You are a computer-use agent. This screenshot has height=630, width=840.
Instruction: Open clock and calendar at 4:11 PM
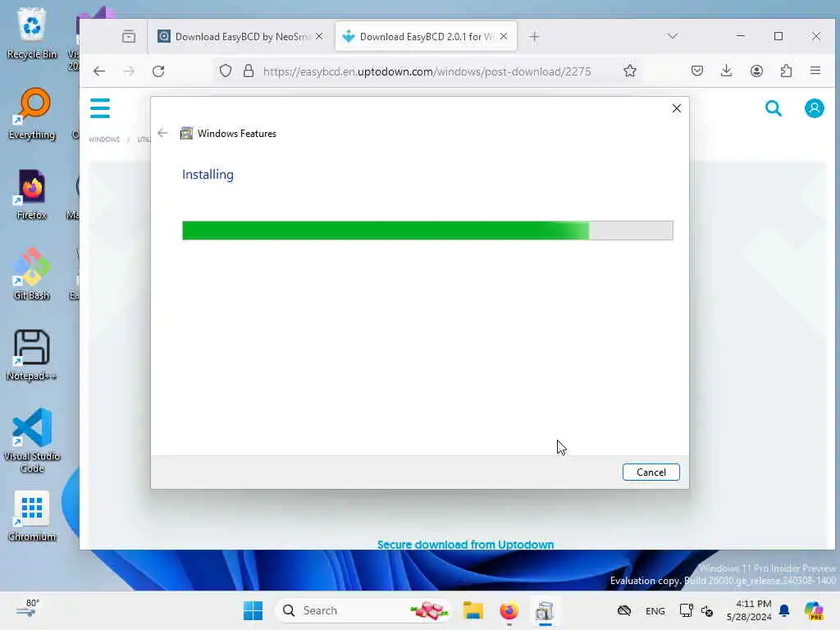click(x=749, y=610)
